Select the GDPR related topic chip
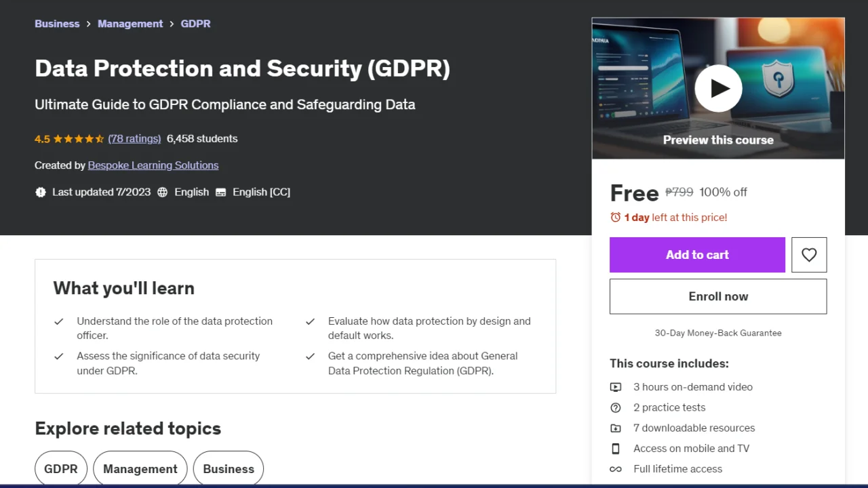The width and height of the screenshot is (868, 488). pos(61,468)
